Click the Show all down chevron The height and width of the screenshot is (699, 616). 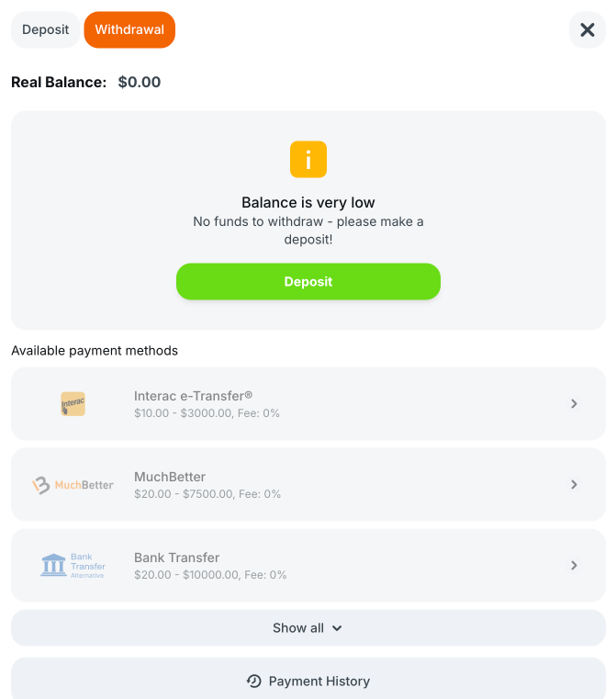click(x=337, y=628)
